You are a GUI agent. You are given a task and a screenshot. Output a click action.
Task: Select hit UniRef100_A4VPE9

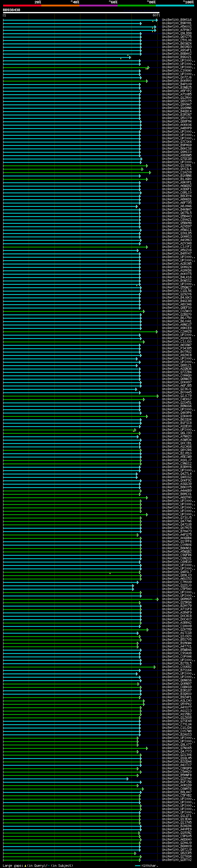(177, 829)
